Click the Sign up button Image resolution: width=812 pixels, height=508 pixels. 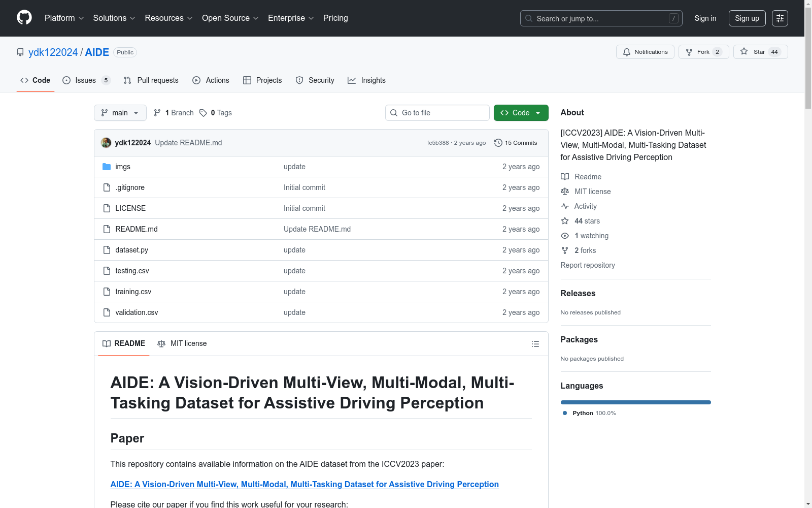(x=747, y=18)
